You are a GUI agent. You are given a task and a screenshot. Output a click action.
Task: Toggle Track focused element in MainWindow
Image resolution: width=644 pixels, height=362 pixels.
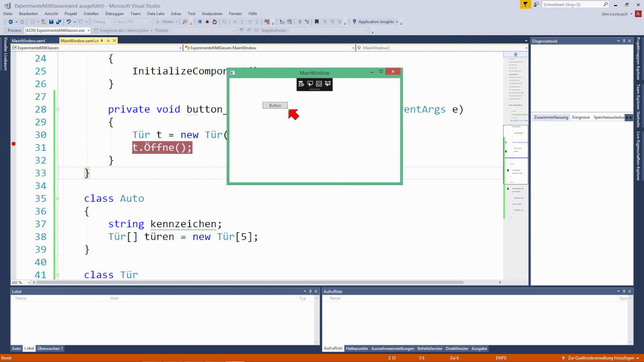[x=328, y=84]
